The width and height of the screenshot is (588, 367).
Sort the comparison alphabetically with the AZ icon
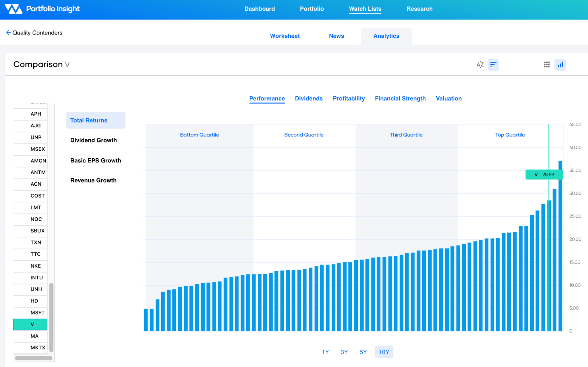[480, 65]
